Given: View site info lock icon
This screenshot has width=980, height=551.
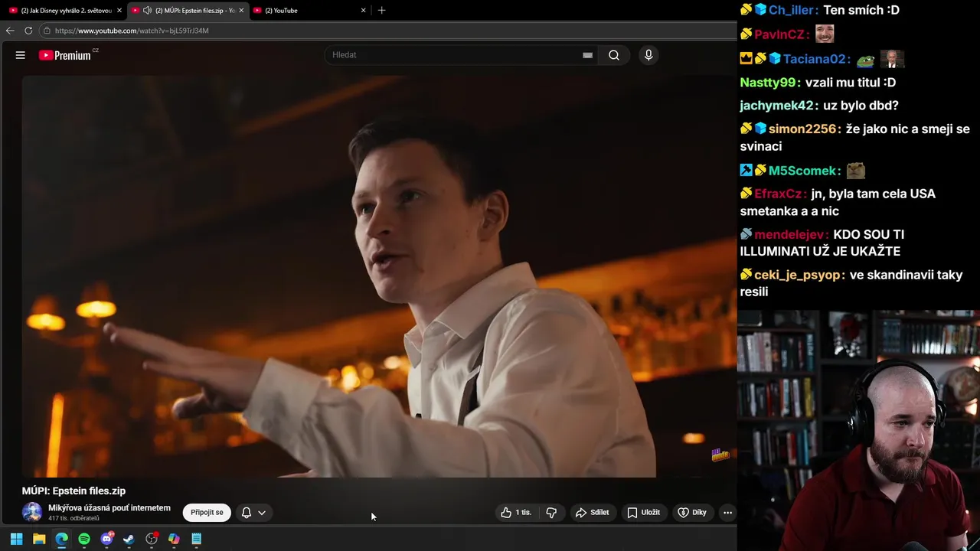Looking at the screenshot, I should [47, 31].
